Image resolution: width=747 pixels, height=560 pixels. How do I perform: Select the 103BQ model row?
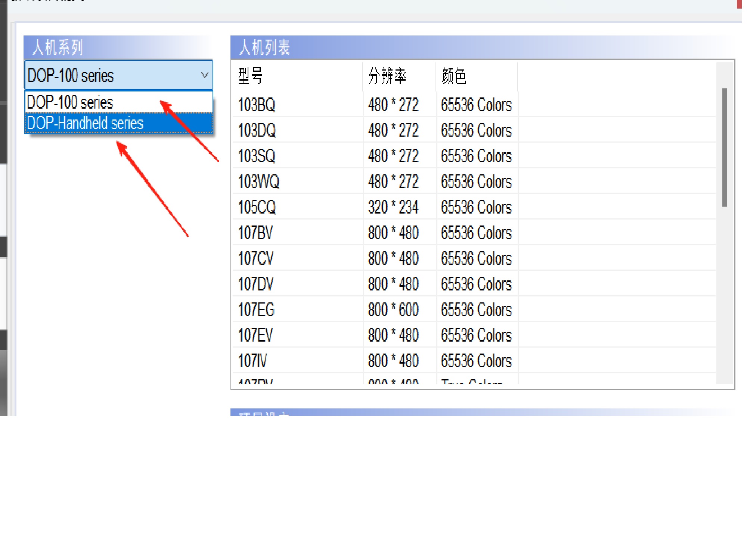pyautogui.click(x=257, y=105)
